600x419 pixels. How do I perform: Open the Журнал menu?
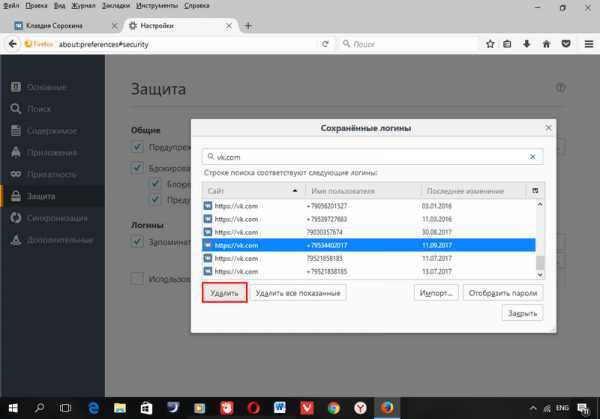[x=83, y=6]
